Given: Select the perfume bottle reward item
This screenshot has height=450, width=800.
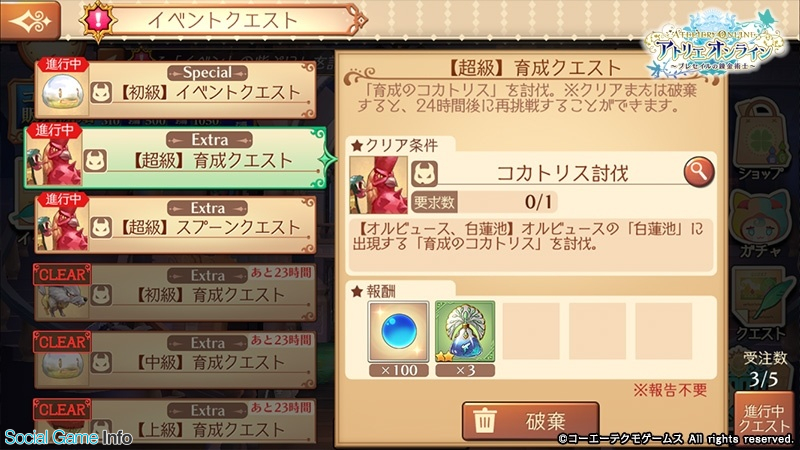Looking at the screenshot, I should pyautogui.click(x=465, y=332).
